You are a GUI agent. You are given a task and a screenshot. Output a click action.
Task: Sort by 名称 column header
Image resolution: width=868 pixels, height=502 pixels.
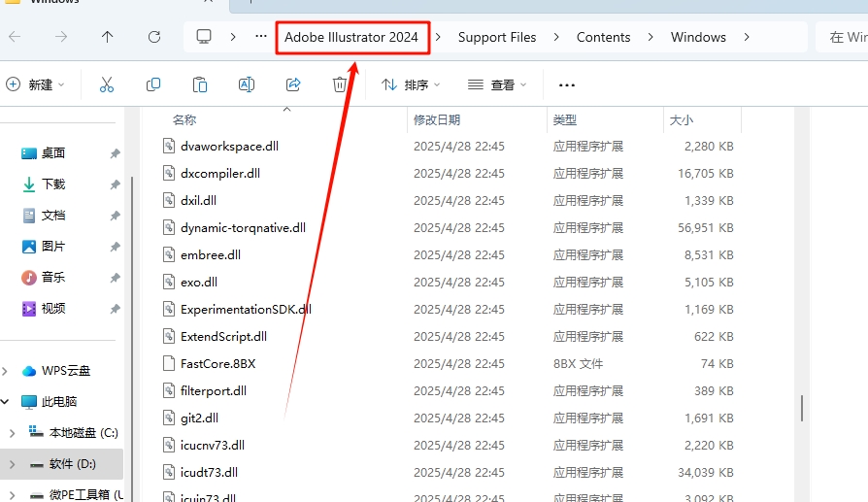(184, 120)
